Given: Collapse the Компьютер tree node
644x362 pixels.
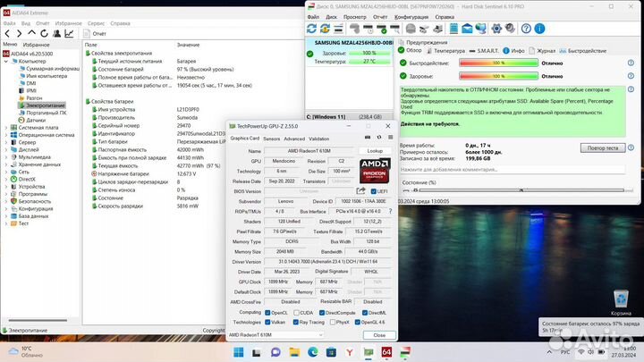Looking at the screenshot, I should tap(5, 61).
